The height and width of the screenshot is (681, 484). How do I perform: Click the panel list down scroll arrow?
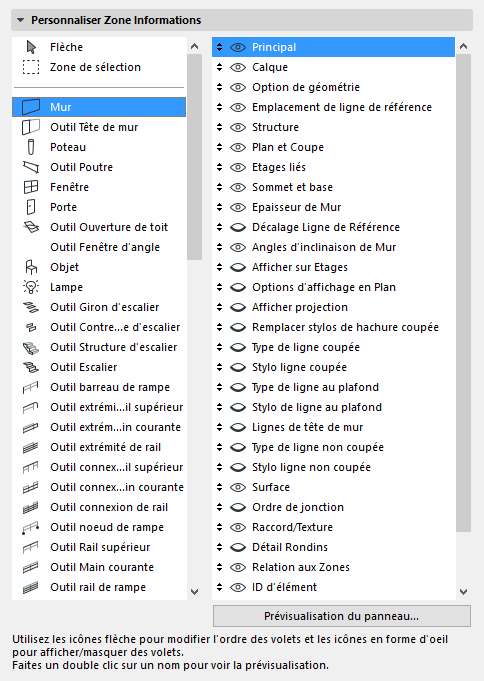[x=464, y=592]
